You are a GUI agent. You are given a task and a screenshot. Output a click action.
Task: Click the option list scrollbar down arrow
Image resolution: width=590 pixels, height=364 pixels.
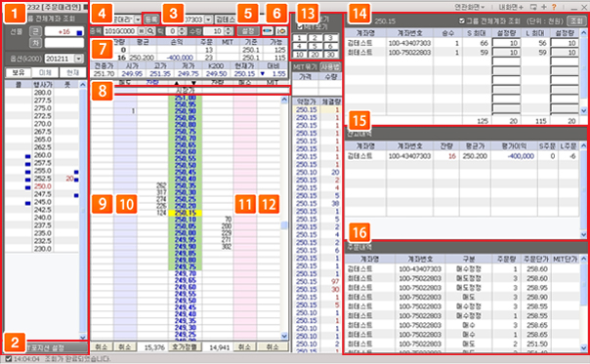tap(83, 338)
